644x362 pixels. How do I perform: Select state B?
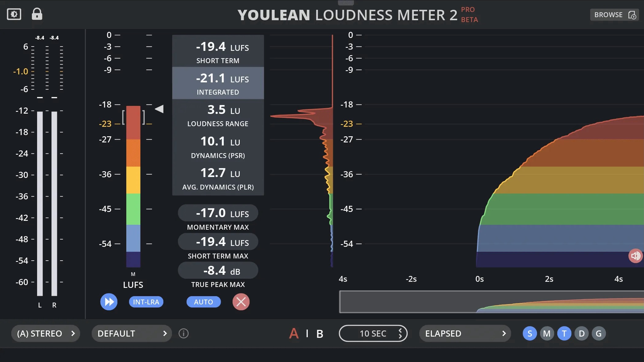tap(320, 334)
